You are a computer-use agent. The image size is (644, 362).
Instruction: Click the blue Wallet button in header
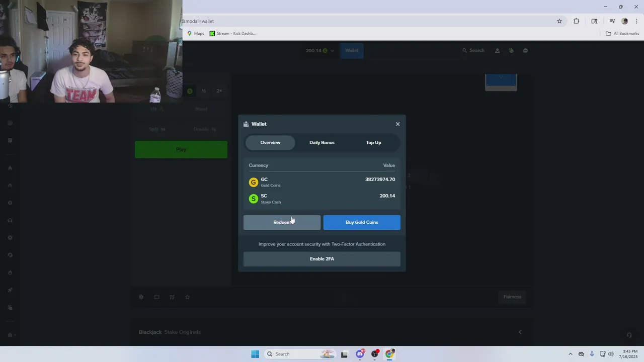coord(352,51)
